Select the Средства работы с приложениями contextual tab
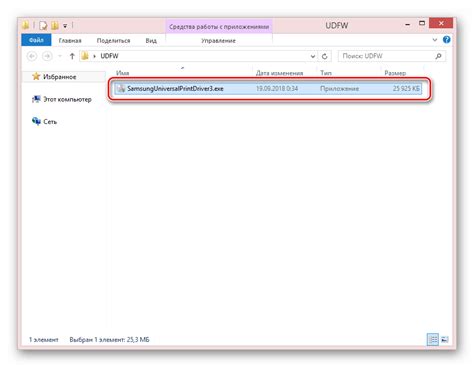Image resolution: width=474 pixels, height=367 pixels. 219,27
